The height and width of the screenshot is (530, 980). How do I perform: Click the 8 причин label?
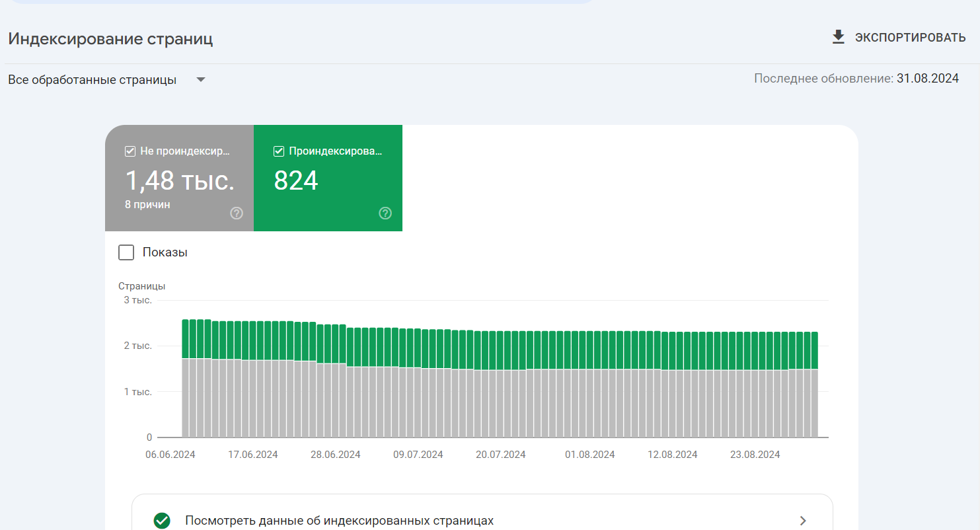pos(147,205)
